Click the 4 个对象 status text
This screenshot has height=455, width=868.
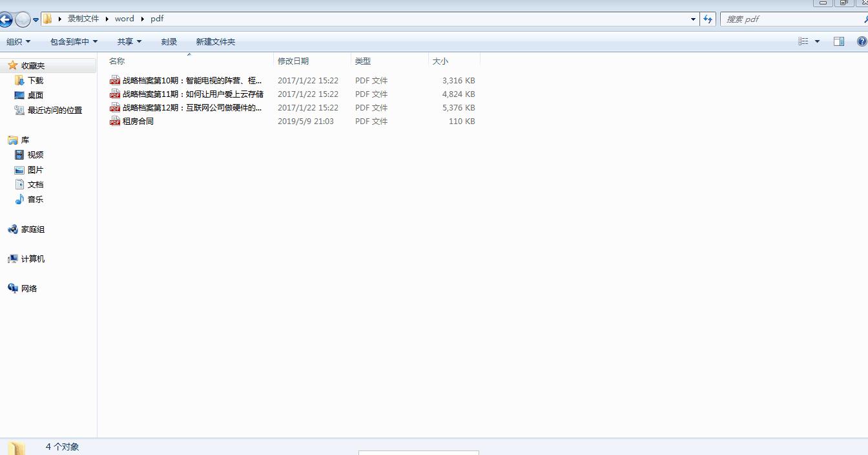[x=63, y=447]
